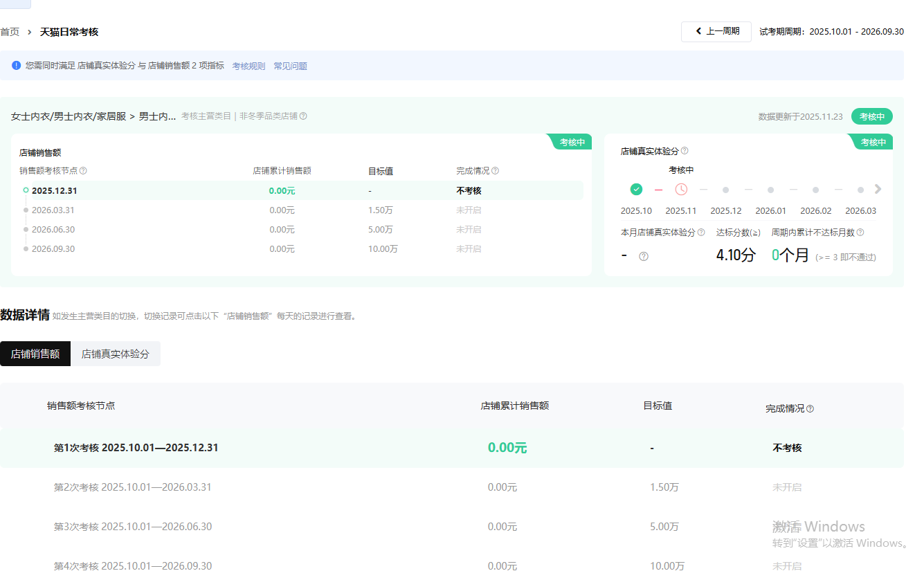Viewport: 924px width, 571px height.
Task: Click the help icon beside 本月店铺真实体验分
Action: pyautogui.click(x=701, y=233)
